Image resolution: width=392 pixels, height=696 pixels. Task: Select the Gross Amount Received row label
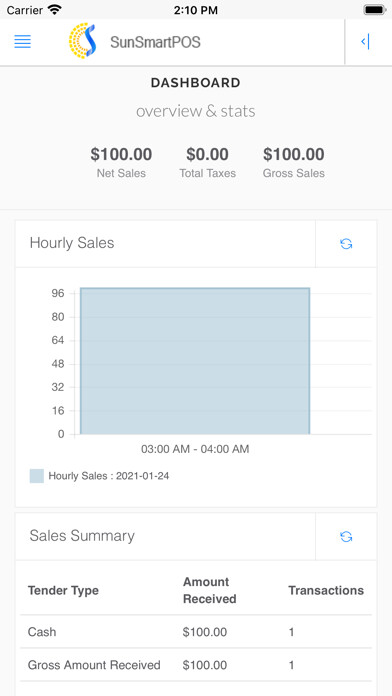(94, 665)
